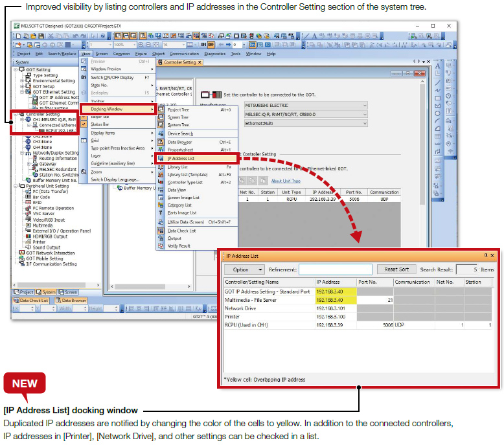504x445 pixels.
Task: Open Data Check List docking window
Action: tap(181, 231)
